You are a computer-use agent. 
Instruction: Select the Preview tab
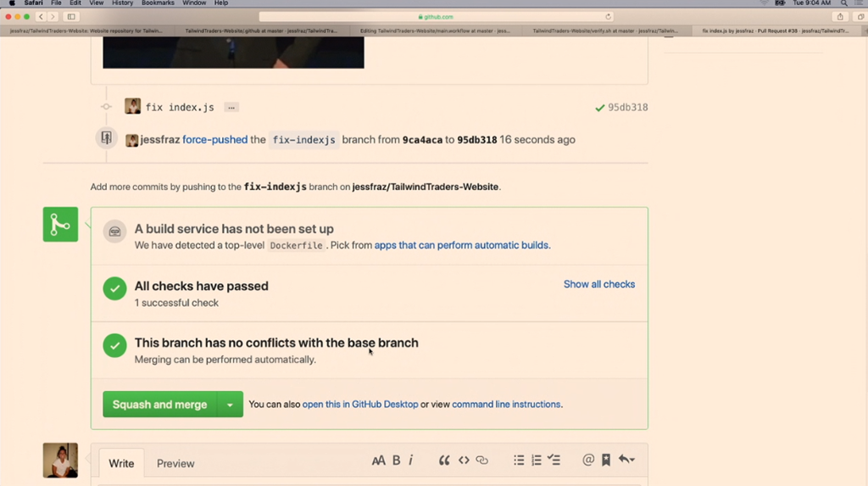(x=175, y=463)
